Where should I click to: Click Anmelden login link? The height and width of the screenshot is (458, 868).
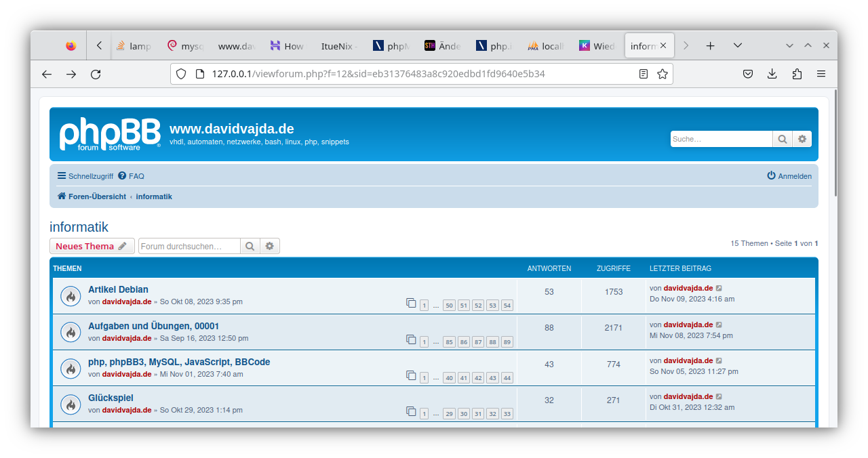(789, 176)
